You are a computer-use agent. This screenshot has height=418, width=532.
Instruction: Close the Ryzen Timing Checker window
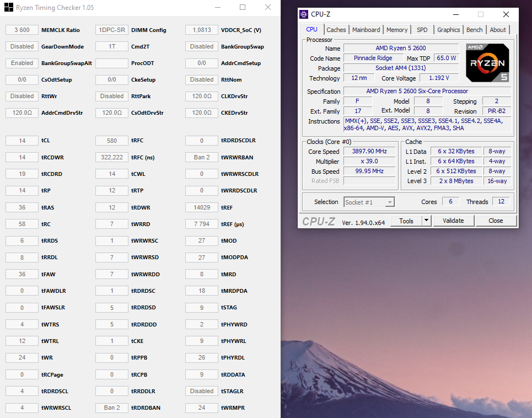click(x=268, y=8)
